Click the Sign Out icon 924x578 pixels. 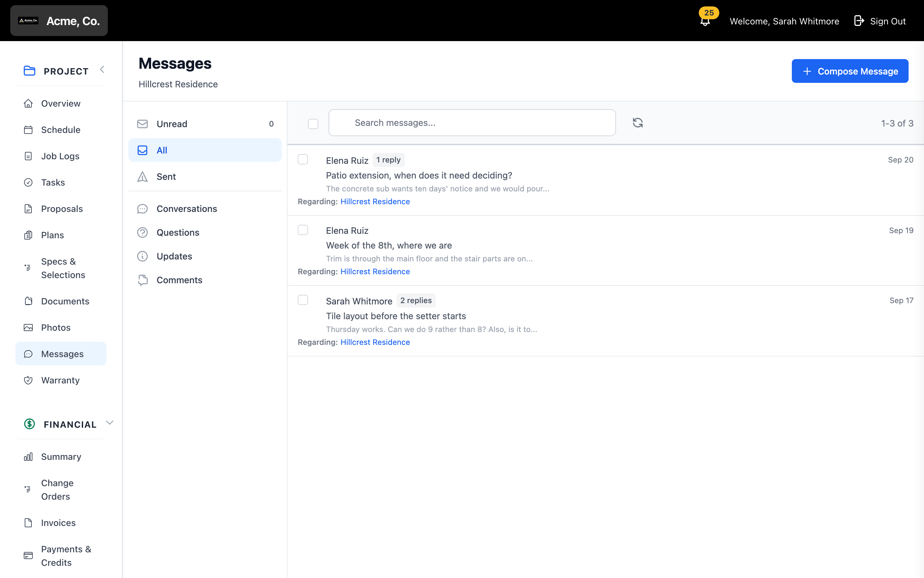(859, 21)
